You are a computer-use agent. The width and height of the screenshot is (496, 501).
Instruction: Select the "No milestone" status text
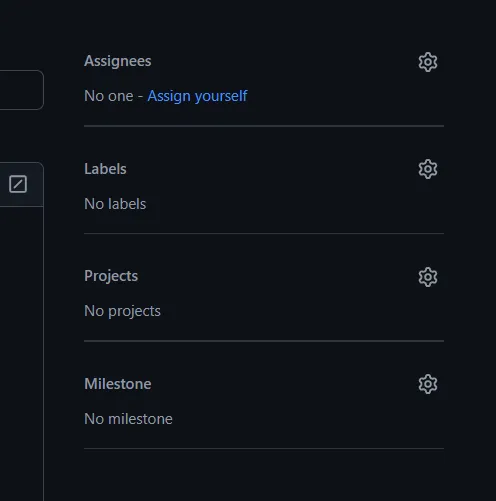[x=128, y=419]
